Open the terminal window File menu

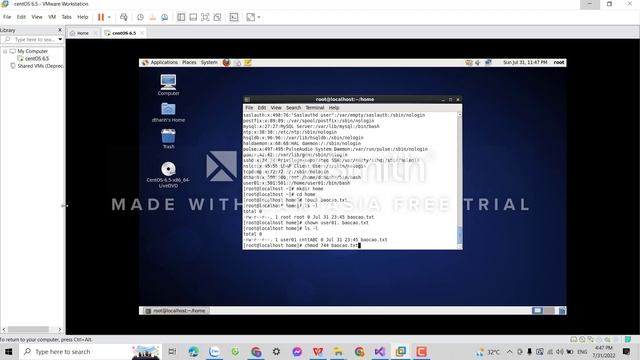(249, 108)
